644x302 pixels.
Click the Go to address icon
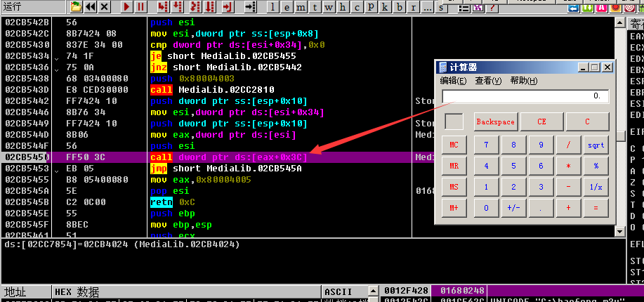tap(249, 7)
